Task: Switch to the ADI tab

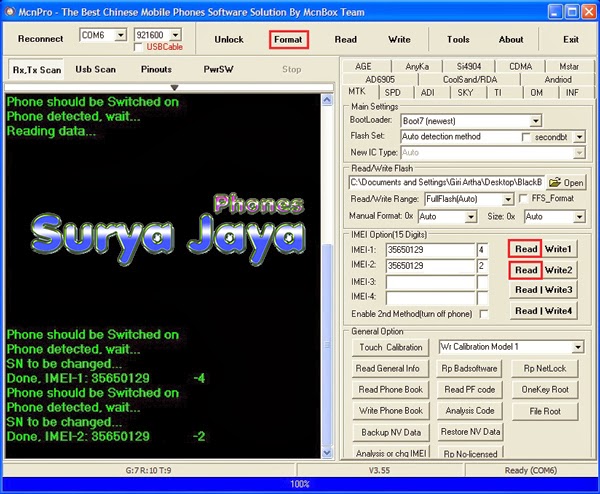Action: (x=427, y=93)
